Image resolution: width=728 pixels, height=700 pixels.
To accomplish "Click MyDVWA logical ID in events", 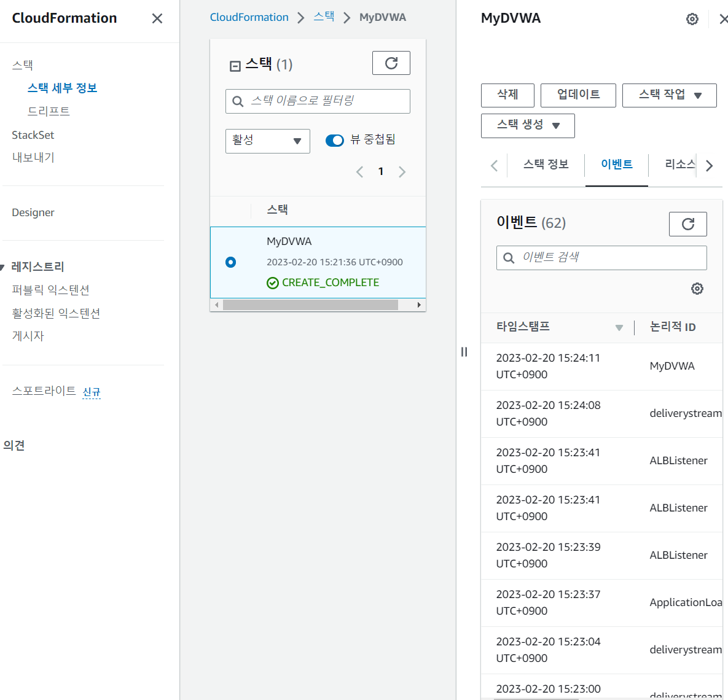I will point(672,366).
